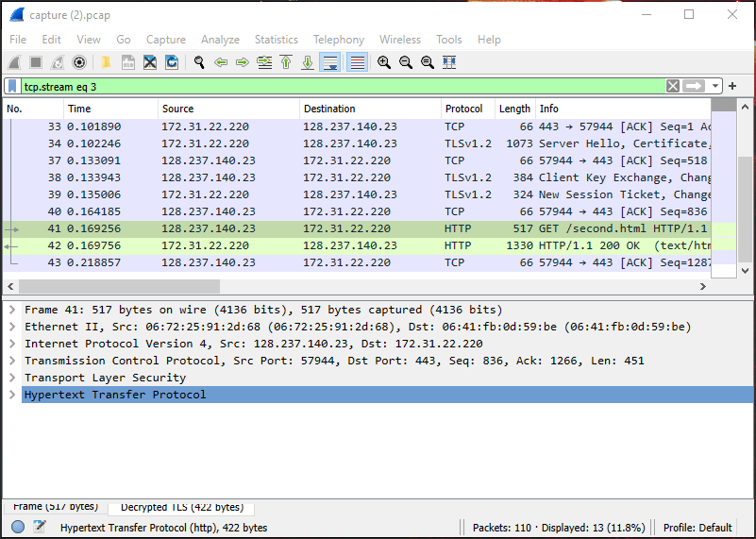Expand the Transport Layer Security row
Screen dimensions: 756x539
pyautogui.click(x=11, y=378)
